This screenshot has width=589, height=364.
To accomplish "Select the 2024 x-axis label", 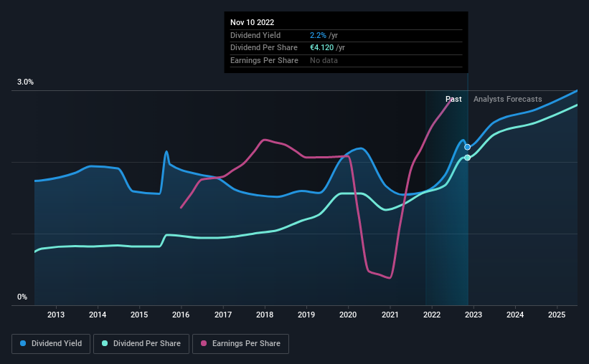I will coord(515,315).
